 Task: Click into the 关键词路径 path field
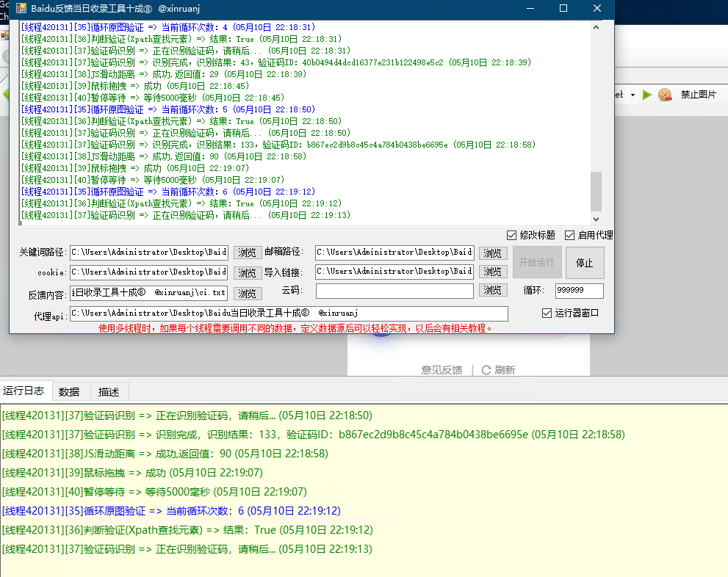coord(149,253)
